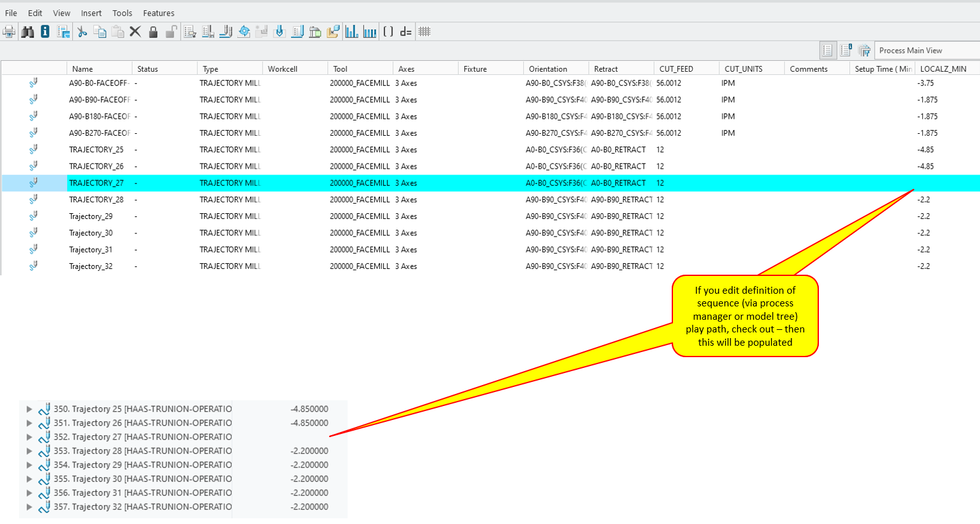
Task: Open the Info tool (i icon)
Action: pyautogui.click(x=44, y=31)
